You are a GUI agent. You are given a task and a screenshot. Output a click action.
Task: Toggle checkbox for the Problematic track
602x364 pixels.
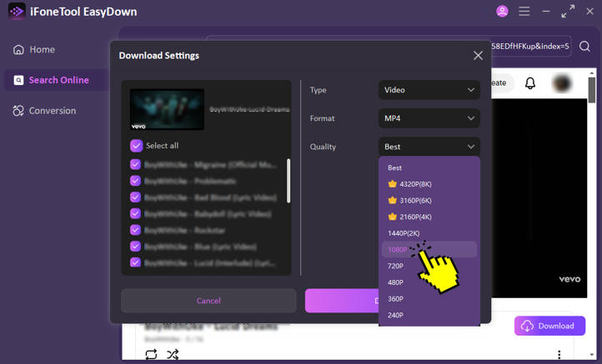(135, 181)
